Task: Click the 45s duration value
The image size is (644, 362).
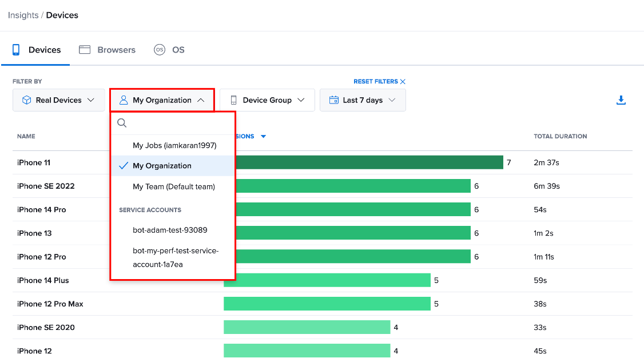Action: [x=540, y=351]
